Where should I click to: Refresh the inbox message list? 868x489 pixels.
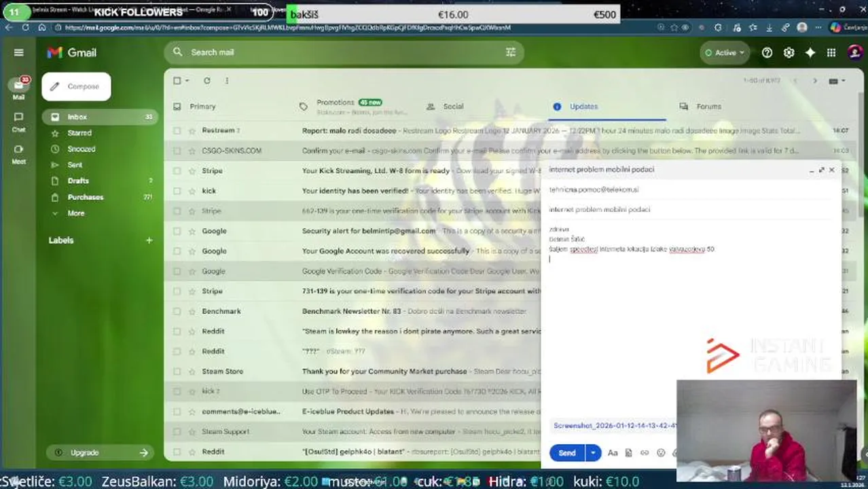pyautogui.click(x=207, y=80)
